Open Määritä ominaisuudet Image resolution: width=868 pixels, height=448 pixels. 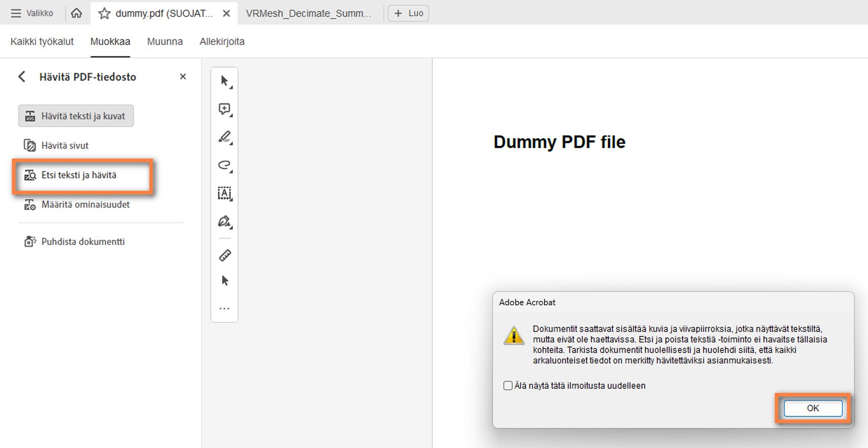click(x=77, y=204)
